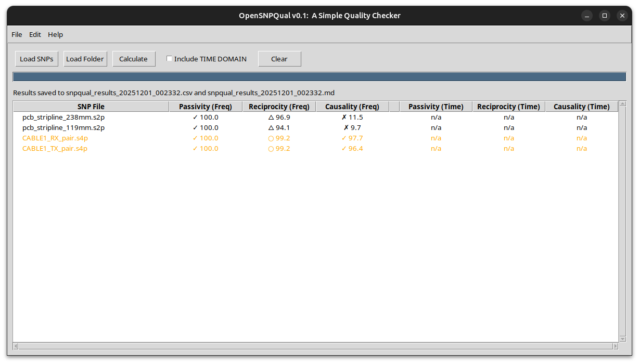Click Passivity (Time) n/a for pcb_stripline_119mm.s2p
This screenshot has height=364, width=639.
(436, 127)
